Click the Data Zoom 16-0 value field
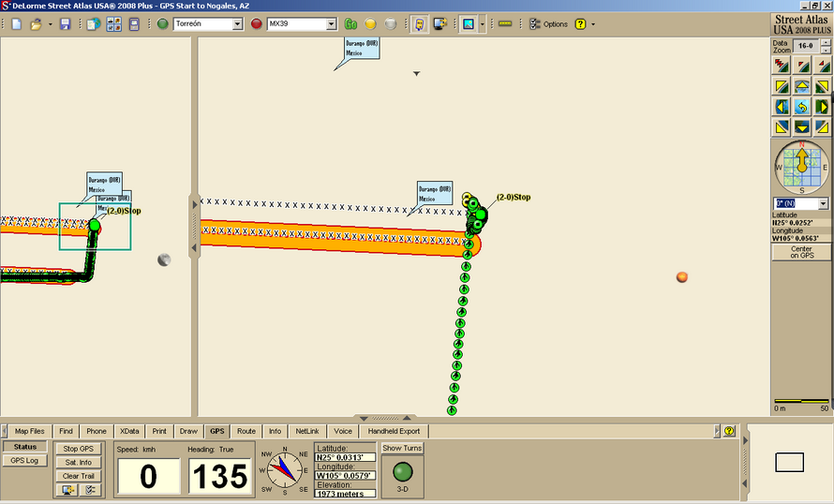Viewport: 834px width, 504px height. click(x=806, y=46)
